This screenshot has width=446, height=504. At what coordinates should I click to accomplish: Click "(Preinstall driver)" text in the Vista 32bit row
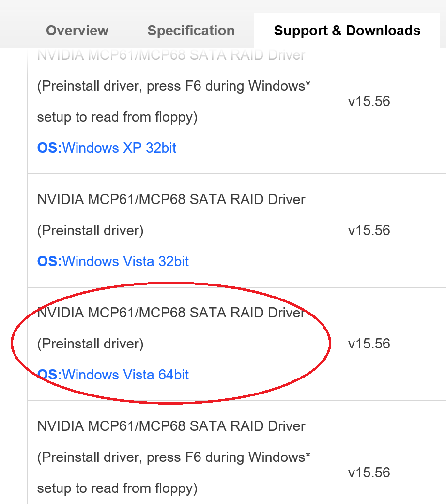pos(90,230)
